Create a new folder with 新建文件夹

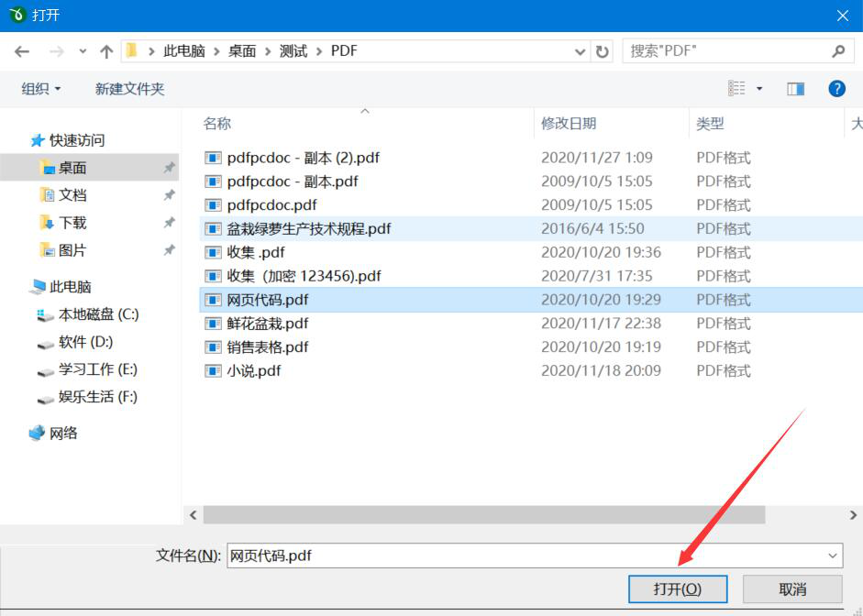(129, 89)
